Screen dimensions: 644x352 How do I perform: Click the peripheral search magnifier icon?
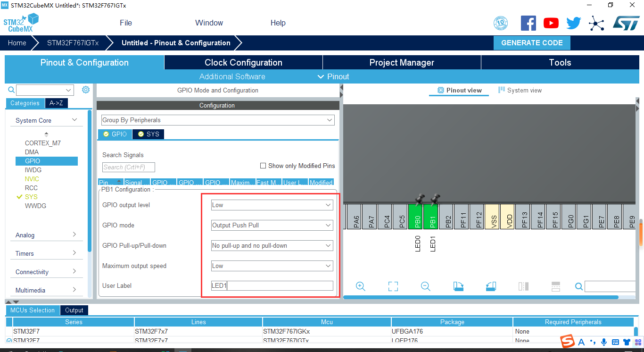click(11, 90)
